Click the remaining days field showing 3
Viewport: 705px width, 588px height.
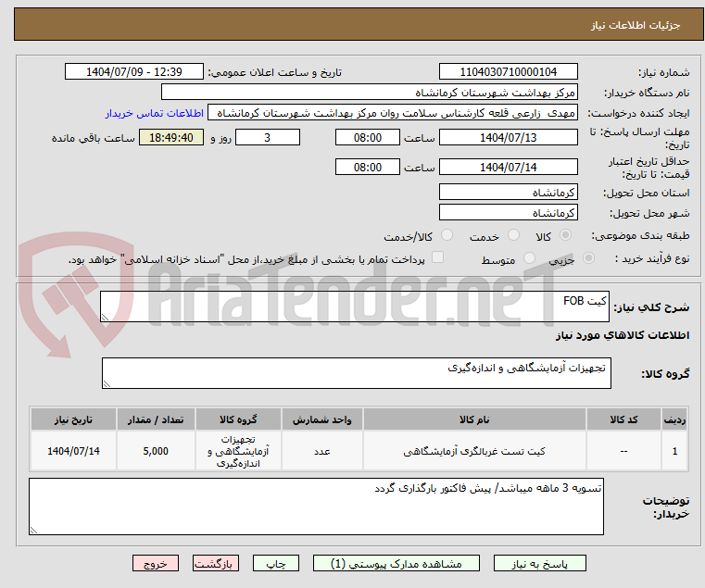pyautogui.click(x=268, y=137)
